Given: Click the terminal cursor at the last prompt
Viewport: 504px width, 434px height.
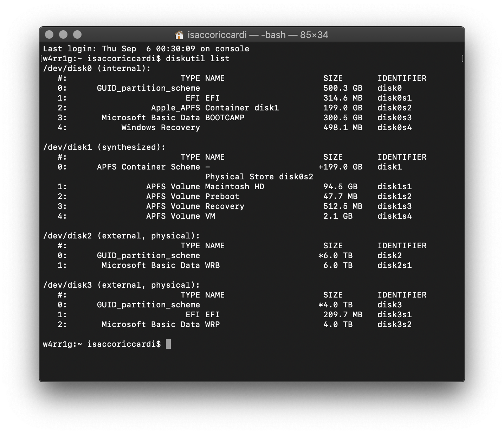Looking at the screenshot, I should [168, 344].
